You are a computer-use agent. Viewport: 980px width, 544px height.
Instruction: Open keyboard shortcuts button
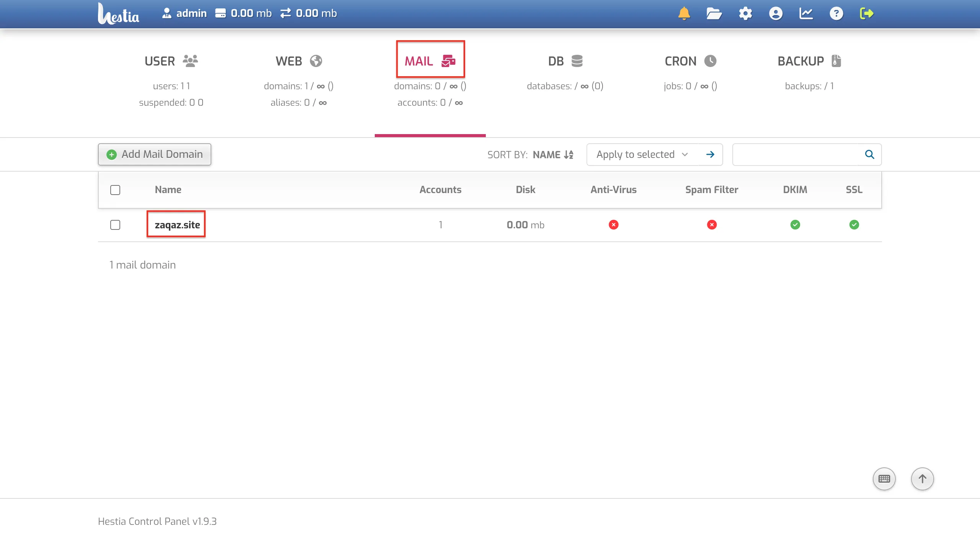point(884,479)
